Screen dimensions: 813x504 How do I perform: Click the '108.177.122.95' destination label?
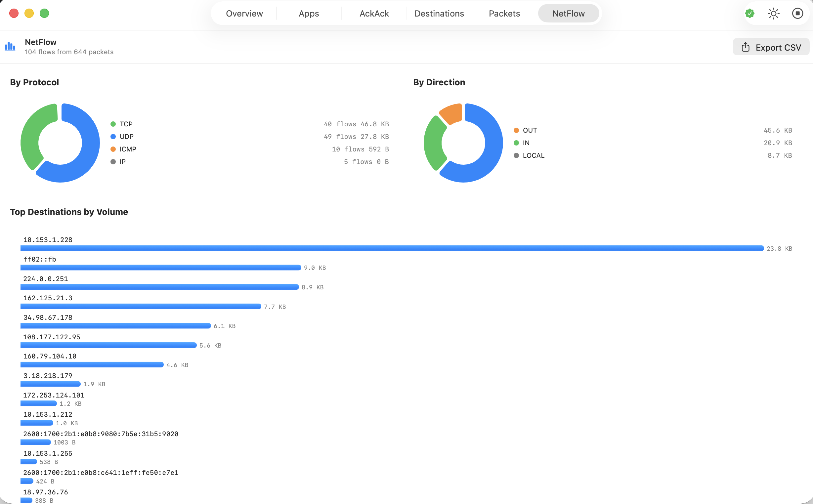point(52,337)
